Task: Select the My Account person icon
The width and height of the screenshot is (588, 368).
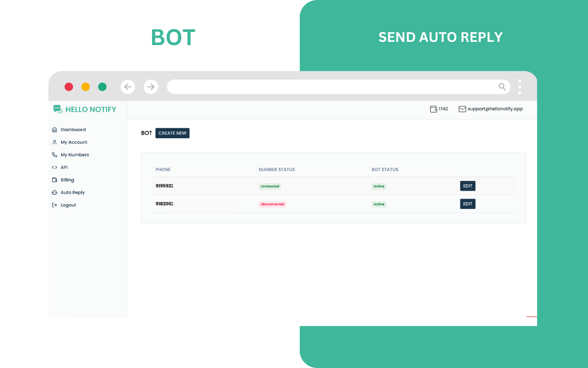Action: coord(55,142)
